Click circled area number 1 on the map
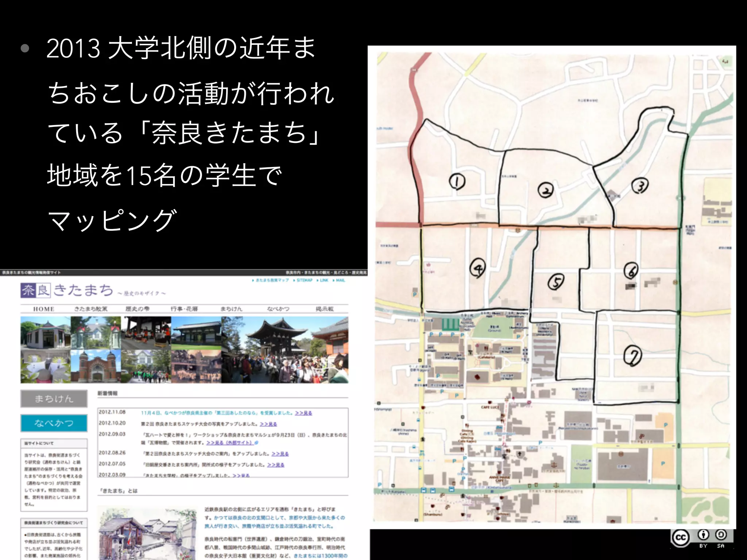Image resolution: width=747 pixels, height=560 pixels. point(457,181)
